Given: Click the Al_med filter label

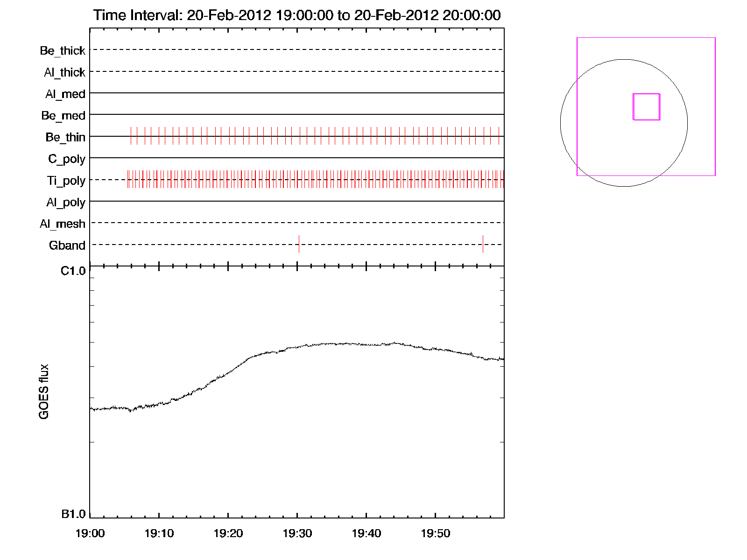Looking at the screenshot, I should 65,94.
